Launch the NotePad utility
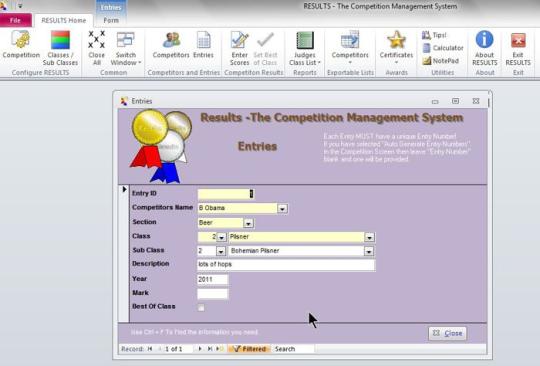This screenshot has height=366, width=540. (x=441, y=61)
